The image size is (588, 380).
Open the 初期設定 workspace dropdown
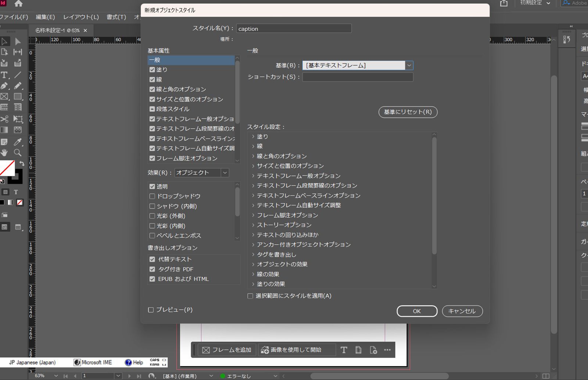pyautogui.click(x=535, y=3)
